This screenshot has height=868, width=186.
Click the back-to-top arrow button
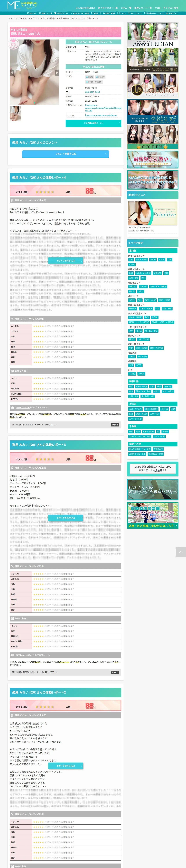181,552
